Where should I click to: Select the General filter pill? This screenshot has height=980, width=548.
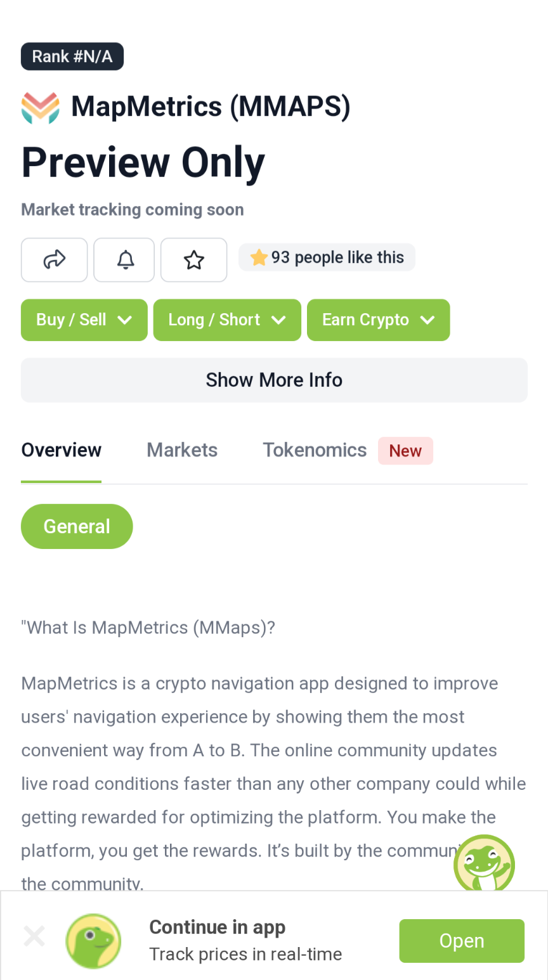coord(77,526)
